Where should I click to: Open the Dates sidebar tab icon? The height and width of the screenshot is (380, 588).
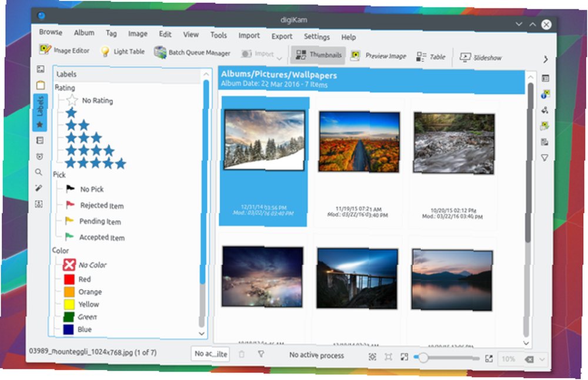[x=40, y=140]
